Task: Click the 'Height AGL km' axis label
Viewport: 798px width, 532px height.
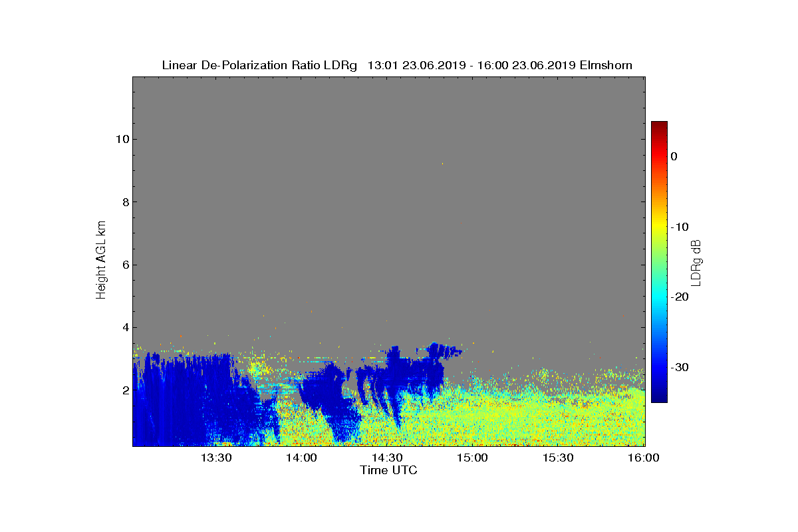Action: point(101,261)
